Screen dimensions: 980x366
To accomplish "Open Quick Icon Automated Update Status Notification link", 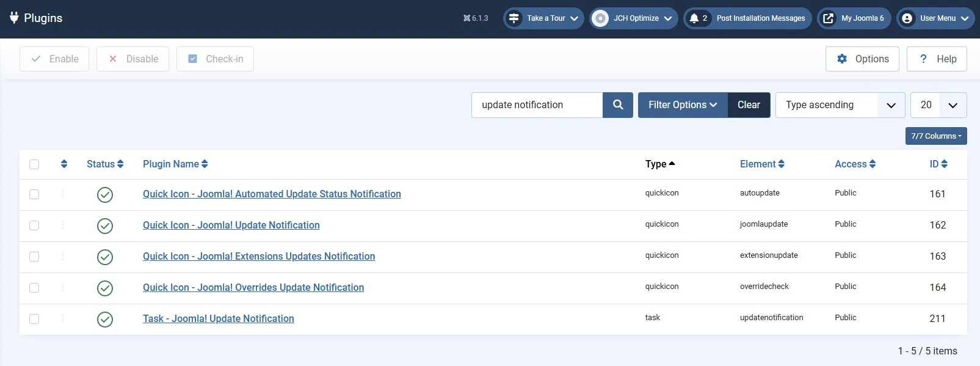I will [x=272, y=194].
